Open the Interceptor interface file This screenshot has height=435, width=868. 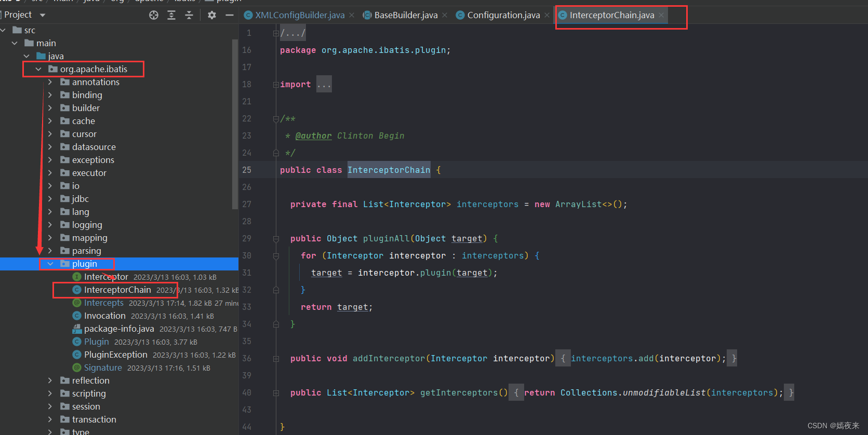pyautogui.click(x=106, y=277)
